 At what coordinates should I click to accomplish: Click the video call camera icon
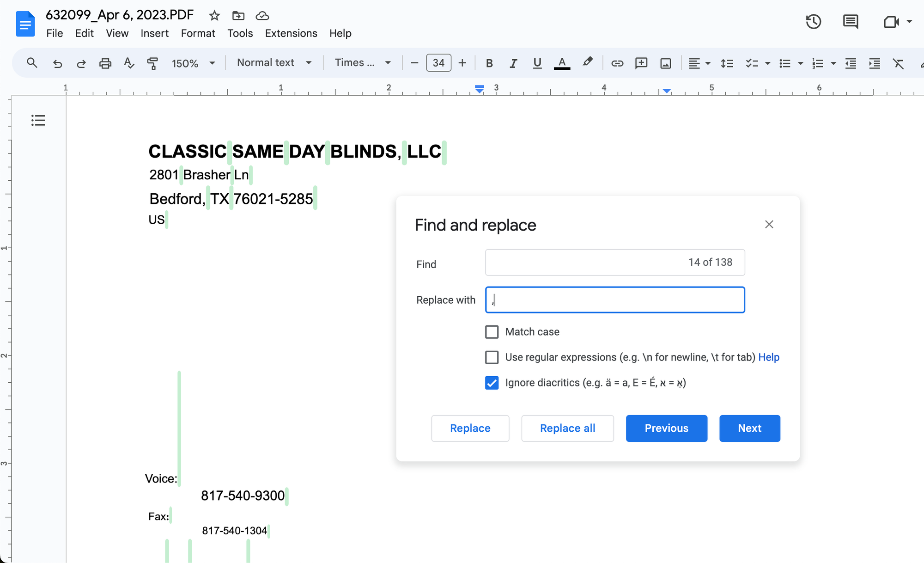pos(891,22)
